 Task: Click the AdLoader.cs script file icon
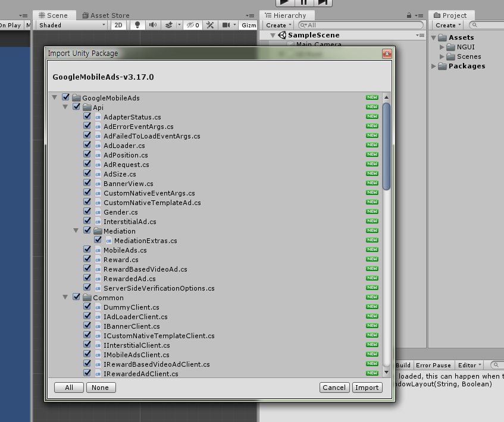click(x=98, y=146)
